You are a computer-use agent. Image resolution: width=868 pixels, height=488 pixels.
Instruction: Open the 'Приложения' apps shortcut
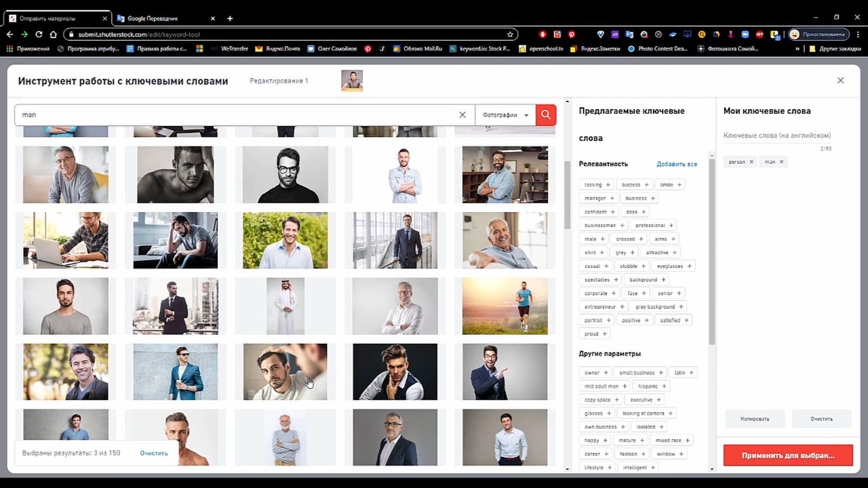[x=28, y=49]
